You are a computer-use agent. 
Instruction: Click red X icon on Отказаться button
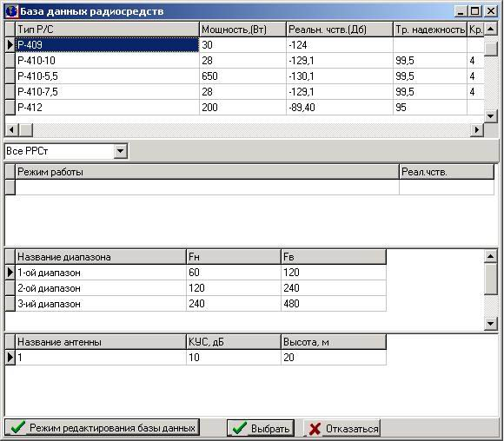point(315,429)
